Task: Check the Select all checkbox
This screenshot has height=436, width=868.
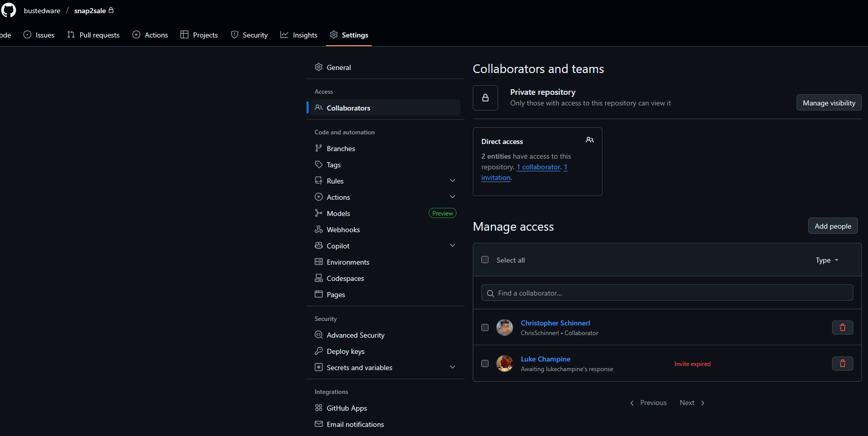Action: [x=485, y=260]
